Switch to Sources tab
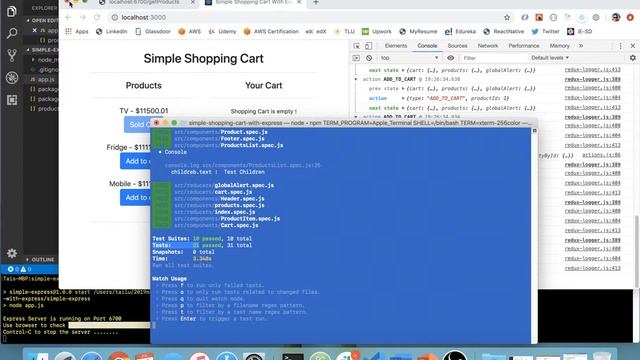Image resolution: width=640 pixels, height=360 pixels. [457, 46]
